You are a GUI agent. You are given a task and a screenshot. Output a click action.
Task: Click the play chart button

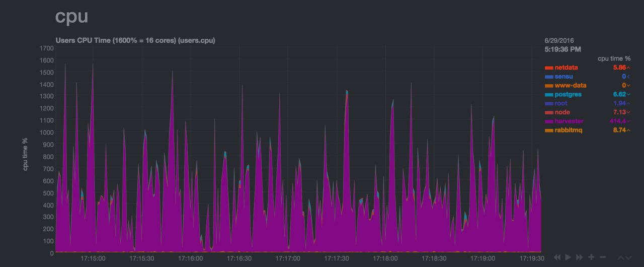pos(569,257)
